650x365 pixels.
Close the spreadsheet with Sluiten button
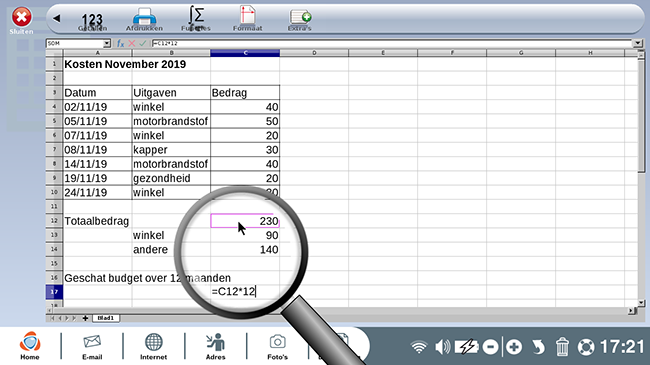[21, 21]
